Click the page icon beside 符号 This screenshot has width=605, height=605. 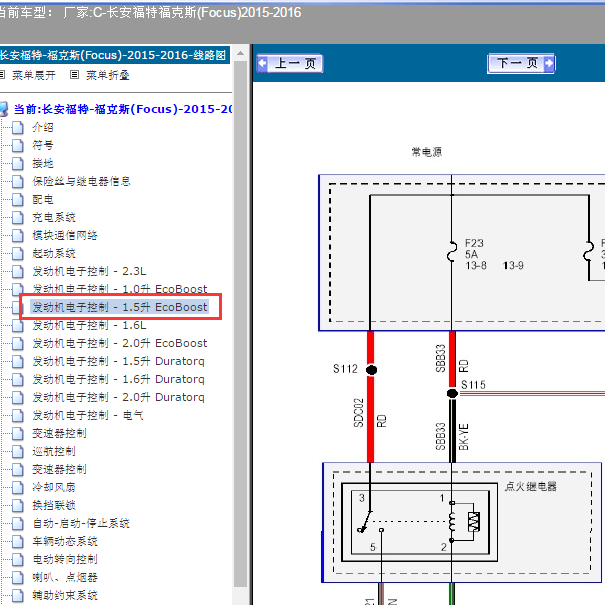coord(17,145)
